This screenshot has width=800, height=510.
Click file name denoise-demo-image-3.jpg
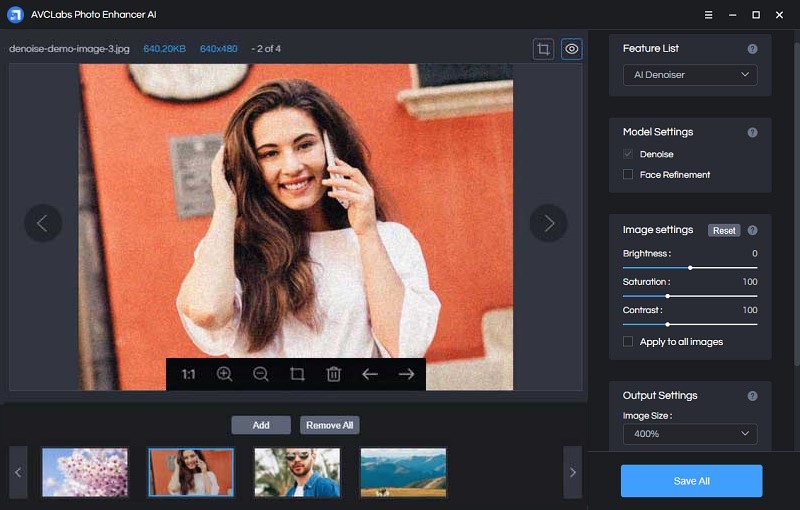coord(69,49)
